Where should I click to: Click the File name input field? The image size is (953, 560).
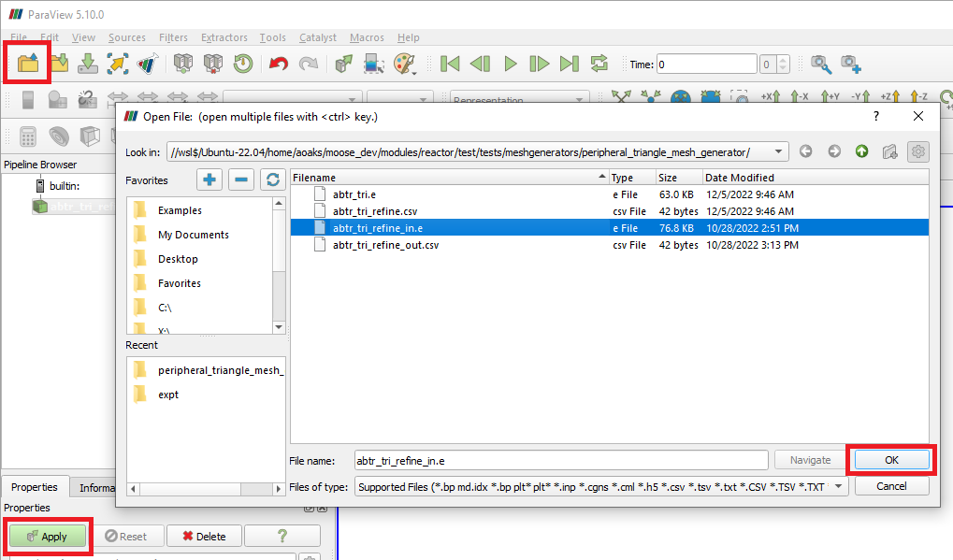[561, 460]
